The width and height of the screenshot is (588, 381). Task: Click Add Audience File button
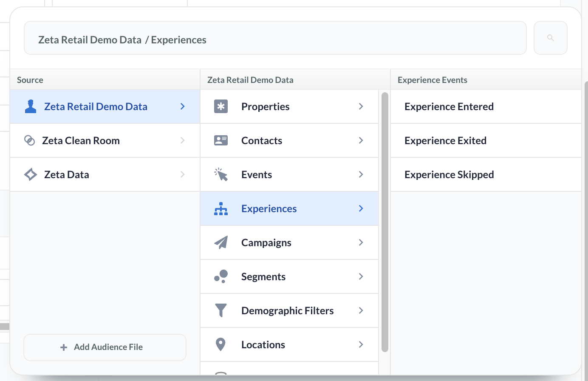point(105,347)
